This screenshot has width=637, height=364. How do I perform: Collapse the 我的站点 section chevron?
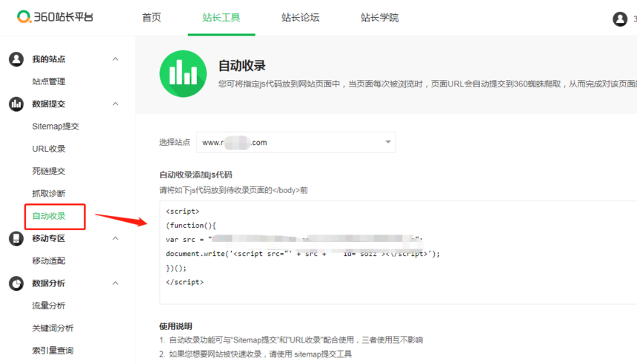(x=116, y=59)
